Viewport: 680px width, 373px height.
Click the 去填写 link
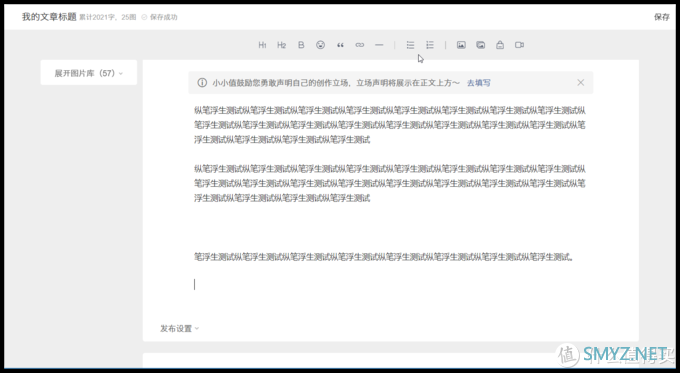coord(479,83)
